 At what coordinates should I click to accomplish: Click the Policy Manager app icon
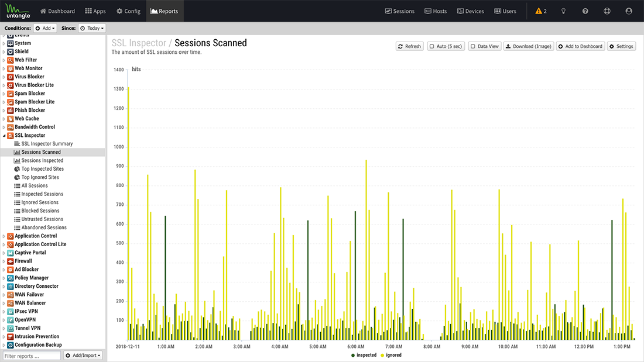pyautogui.click(x=11, y=278)
